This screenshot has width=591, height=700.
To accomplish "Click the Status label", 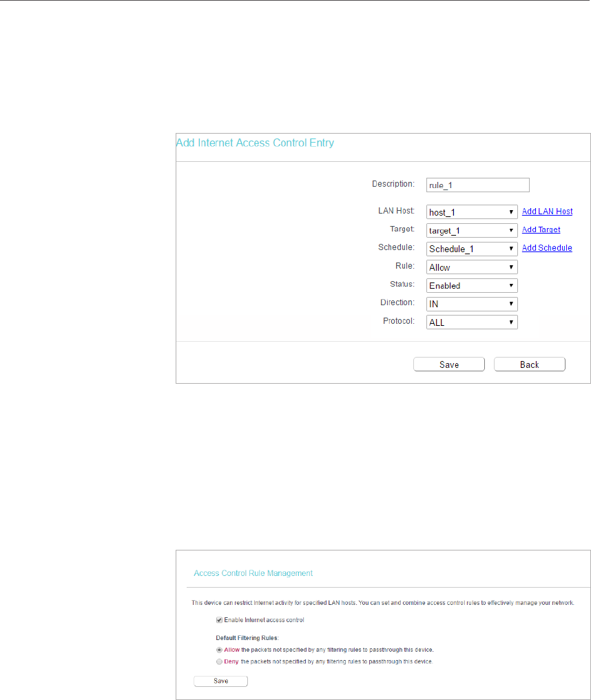I will [402, 285].
